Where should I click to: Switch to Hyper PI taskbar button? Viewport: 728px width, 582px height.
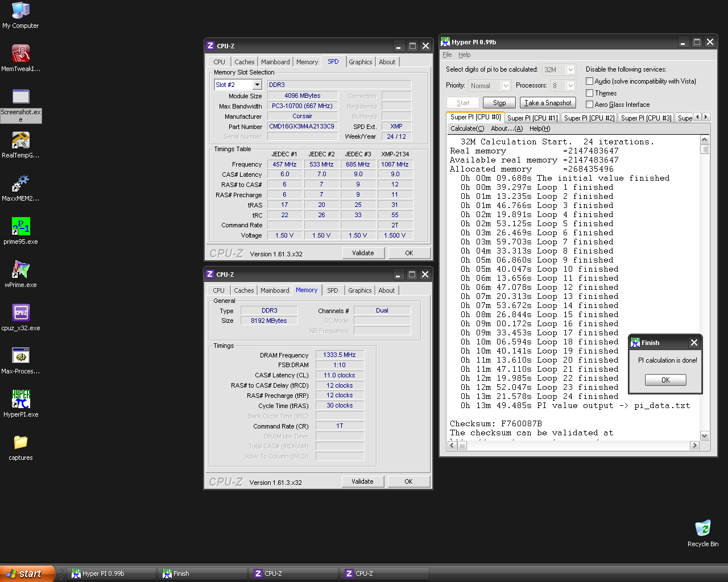click(x=112, y=574)
